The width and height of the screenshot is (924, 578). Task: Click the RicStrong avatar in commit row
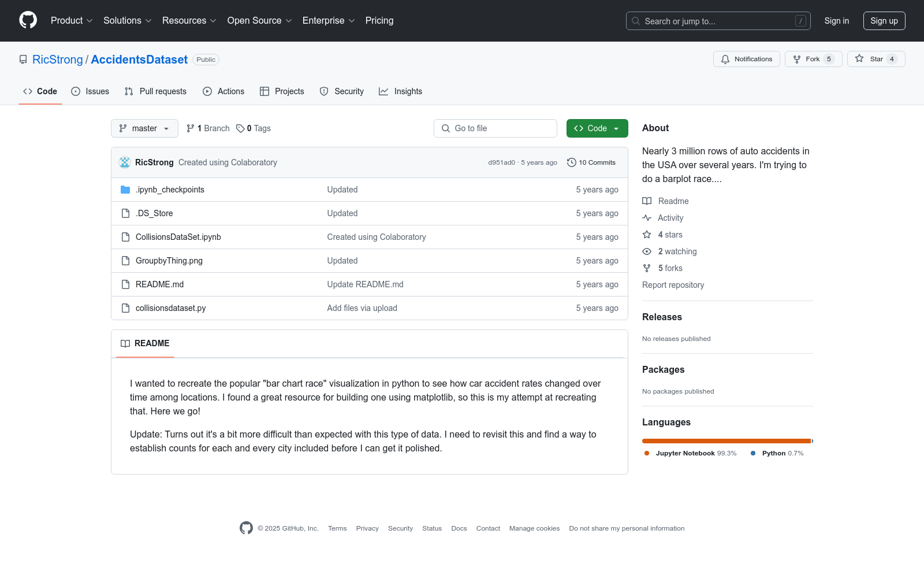point(125,162)
